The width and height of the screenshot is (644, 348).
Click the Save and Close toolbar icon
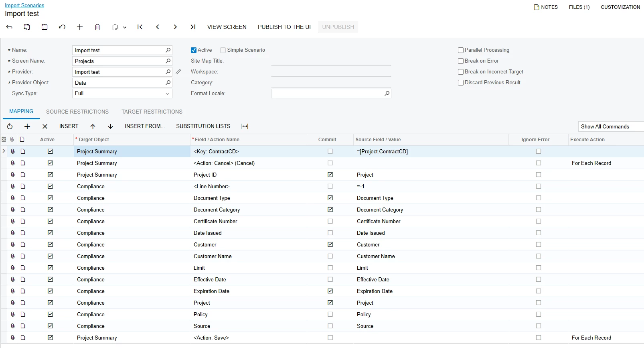coord(27,27)
